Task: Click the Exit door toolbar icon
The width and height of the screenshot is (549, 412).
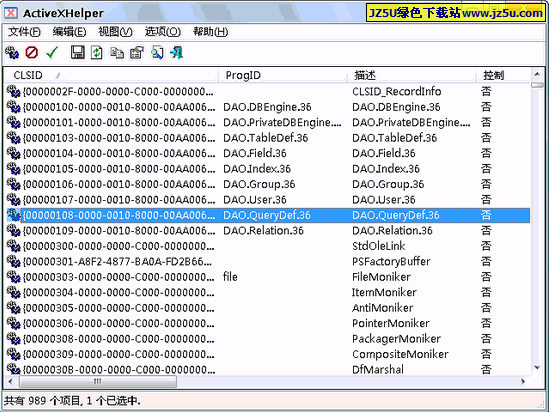Action: [x=177, y=53]
